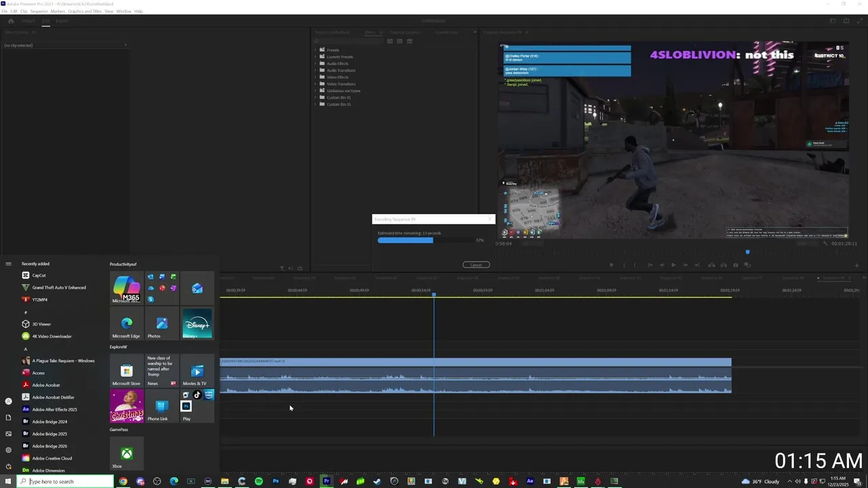Open the File menu in Premiere
This screenshot has width=868, height=488.
coord(4,12)
